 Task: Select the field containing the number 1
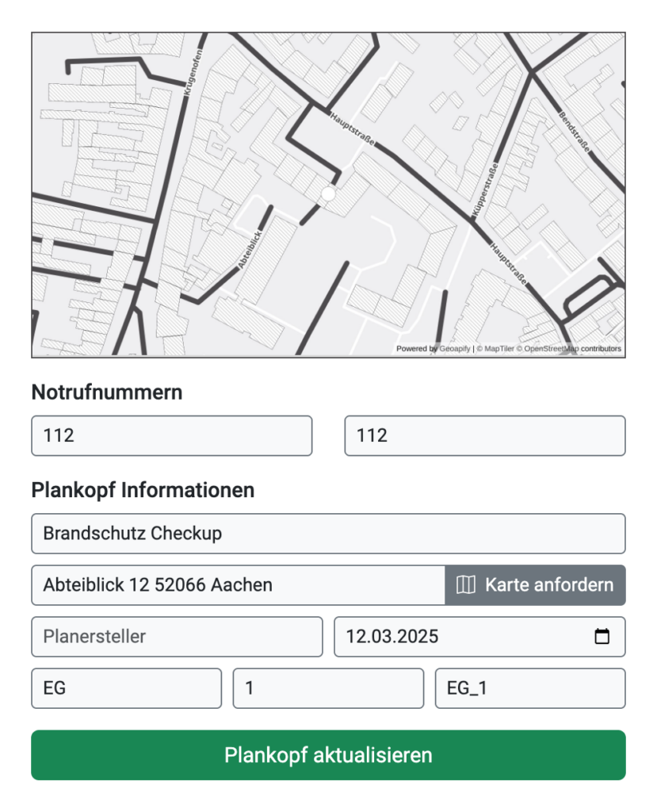coord(327,688)
